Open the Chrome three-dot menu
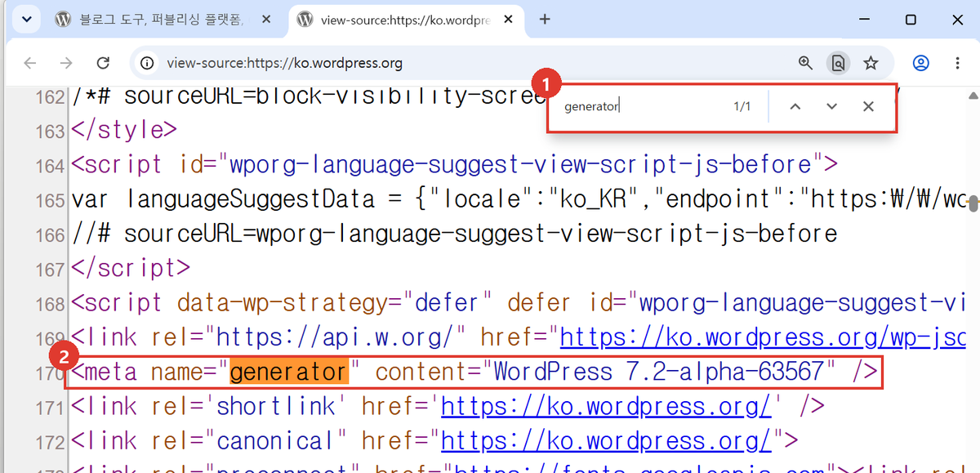The width and height of the screenshot is (980, 473). pyautogui.click(x=958, y=63)
